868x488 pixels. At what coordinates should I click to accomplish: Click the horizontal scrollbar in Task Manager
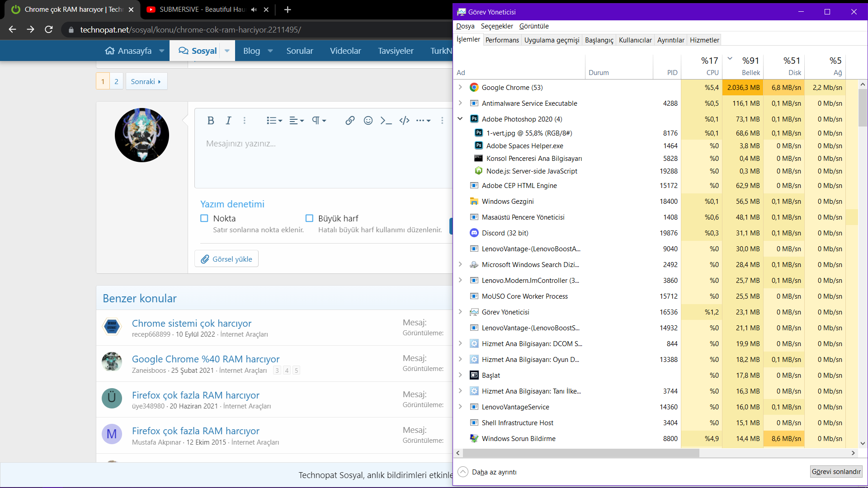tap(581, 453)
